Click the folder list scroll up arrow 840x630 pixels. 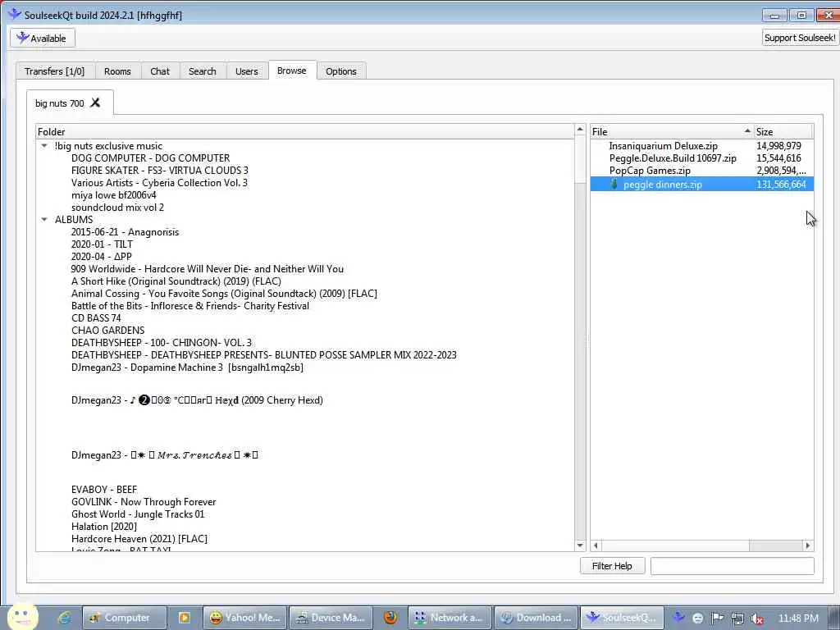point(580,130)
